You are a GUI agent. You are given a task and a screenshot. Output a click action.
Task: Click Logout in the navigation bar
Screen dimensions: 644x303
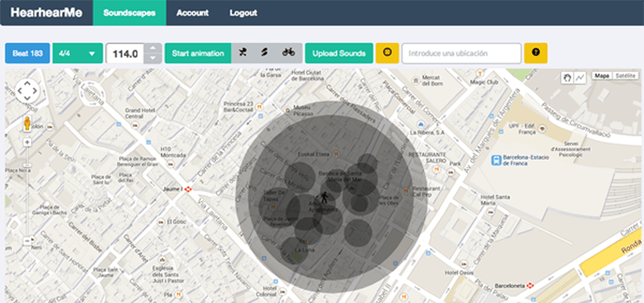244,13
